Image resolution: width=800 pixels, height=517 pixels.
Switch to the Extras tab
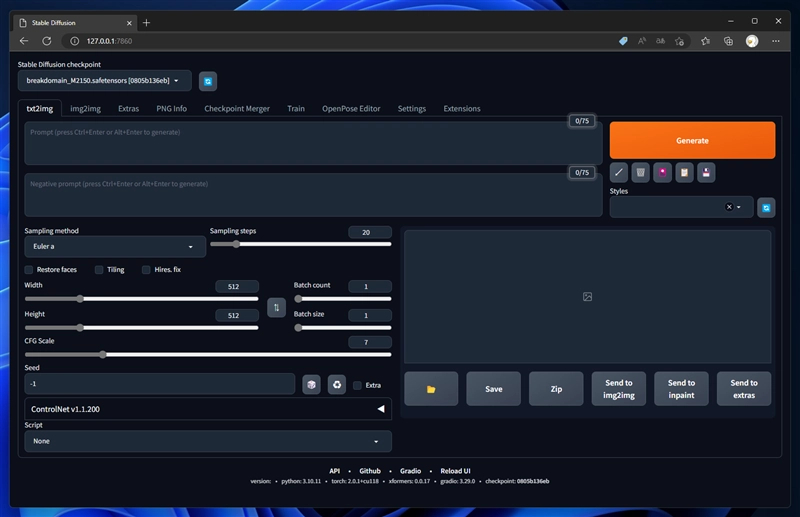[128, 109]
